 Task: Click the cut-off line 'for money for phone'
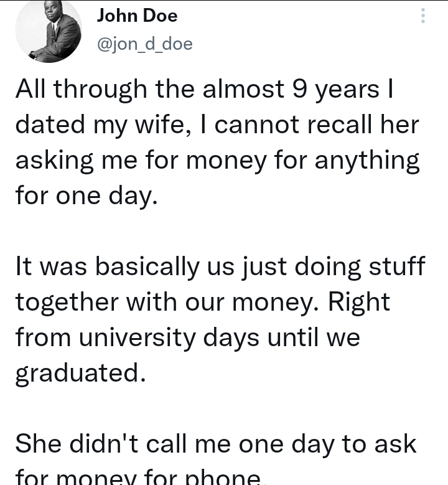138,477
